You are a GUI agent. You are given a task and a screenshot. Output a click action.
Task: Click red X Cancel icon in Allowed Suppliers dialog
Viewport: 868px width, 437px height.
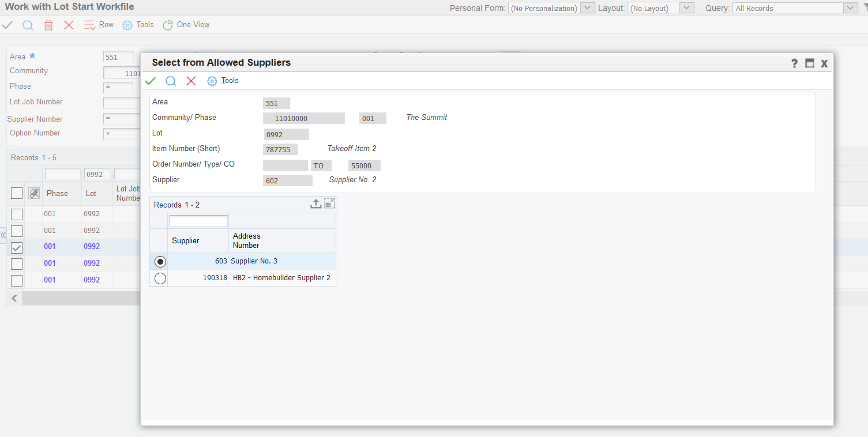click(x=191, y=81)
